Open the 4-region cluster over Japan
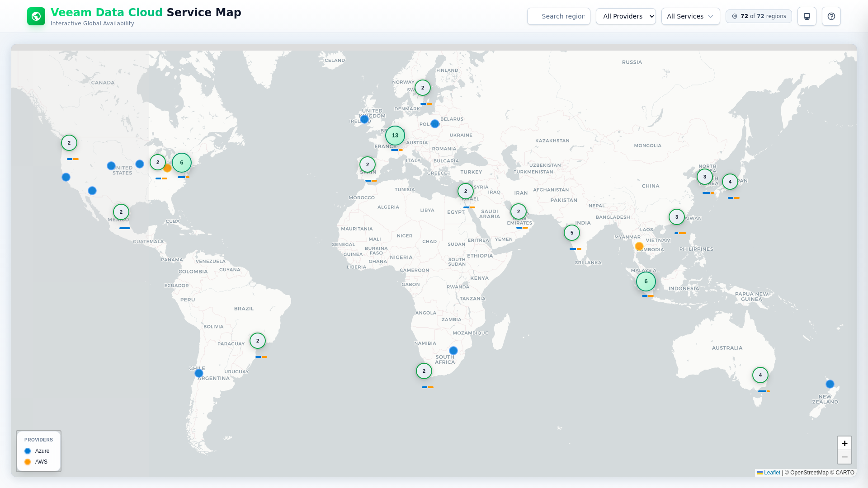868x488 pixels. pyautogui.click(x=730, y=182)
